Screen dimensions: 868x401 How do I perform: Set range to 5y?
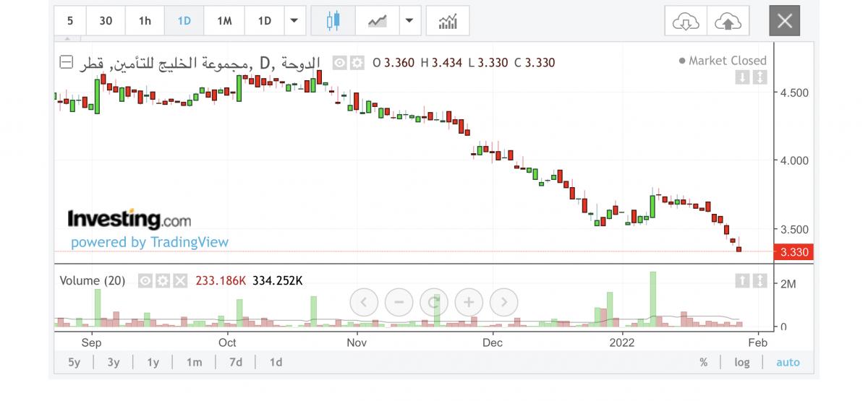[74, 362]
